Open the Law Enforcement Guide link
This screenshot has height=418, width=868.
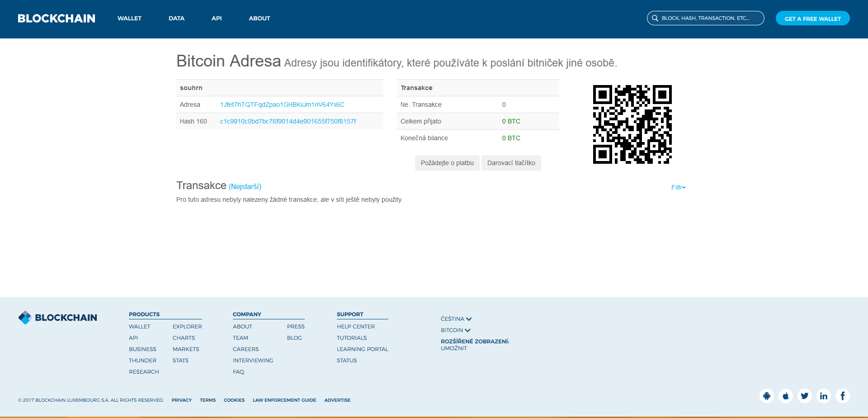[x=284, y=400]
